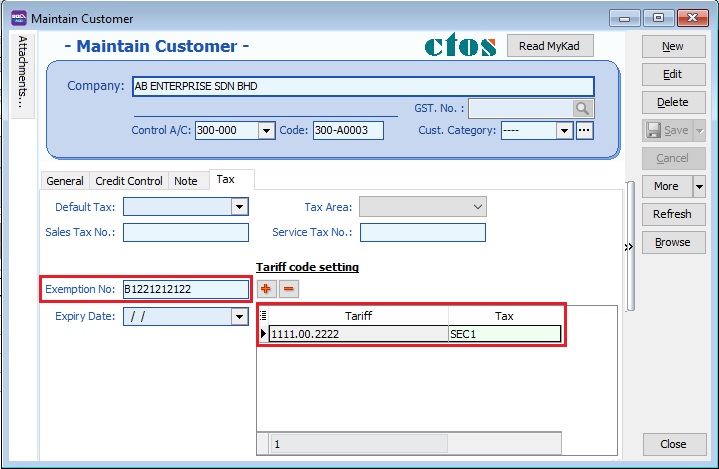This screenshot has height=469, width=719.
Task: Click the CTOS logo
Action: coord(460,46)
